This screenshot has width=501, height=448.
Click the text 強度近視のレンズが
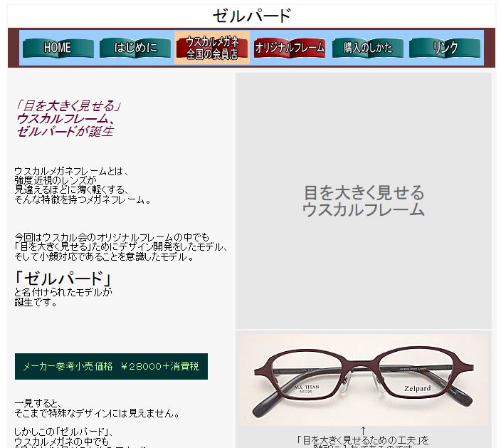pyautogui.click(x=56, y=181)
